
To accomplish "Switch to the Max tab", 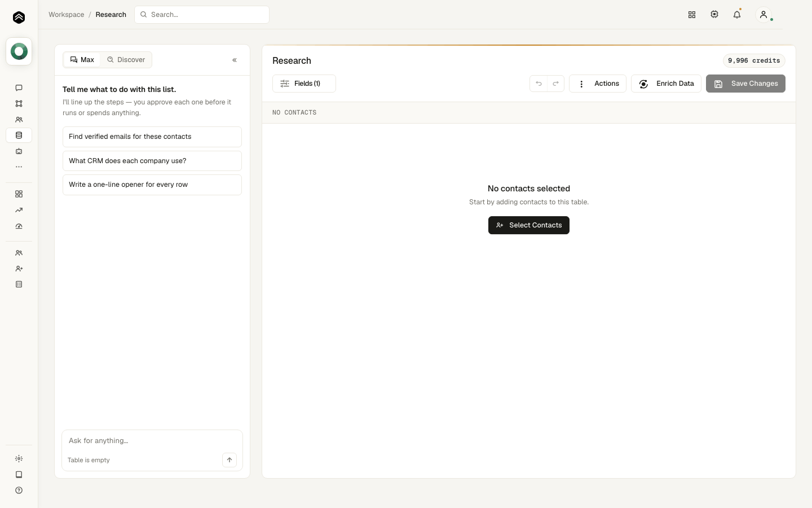I will pyautogui.click(x=82, y=60).
